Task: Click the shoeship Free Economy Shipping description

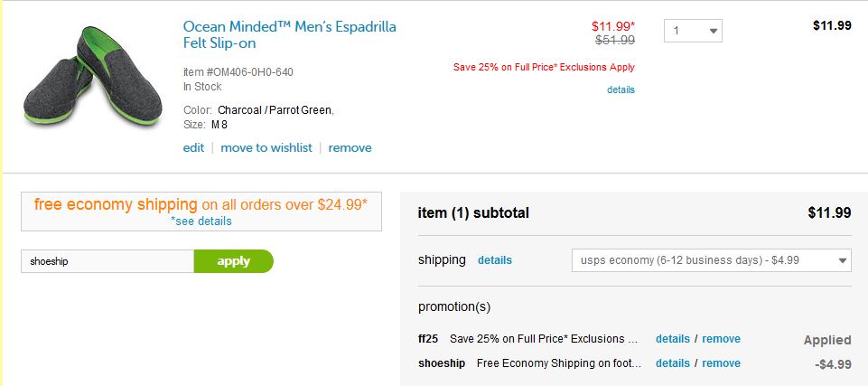Action: (x=559, y=363)
